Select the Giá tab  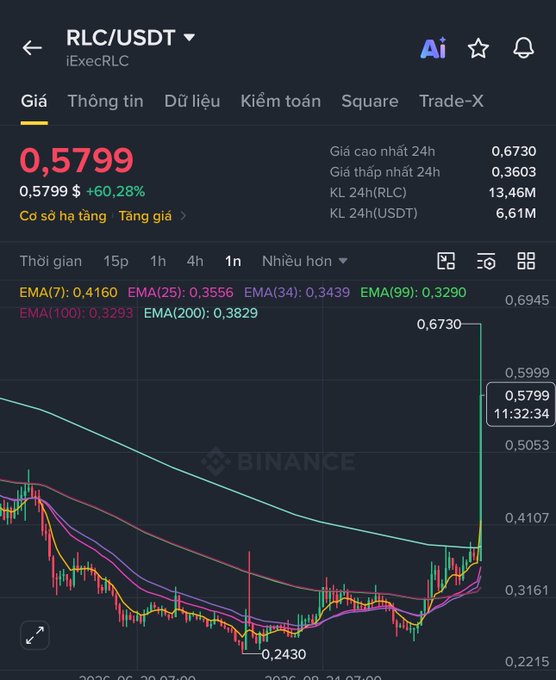click(x=34, y=101)
